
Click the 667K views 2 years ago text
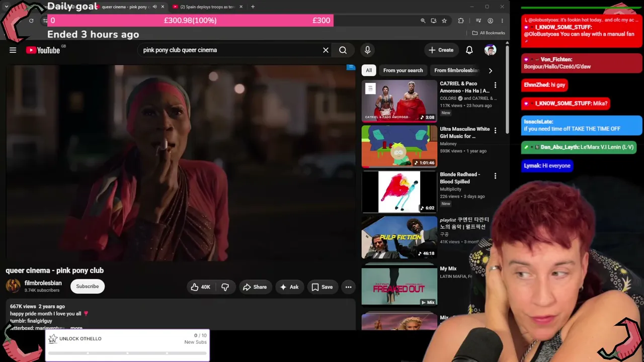tap(37, 306)
